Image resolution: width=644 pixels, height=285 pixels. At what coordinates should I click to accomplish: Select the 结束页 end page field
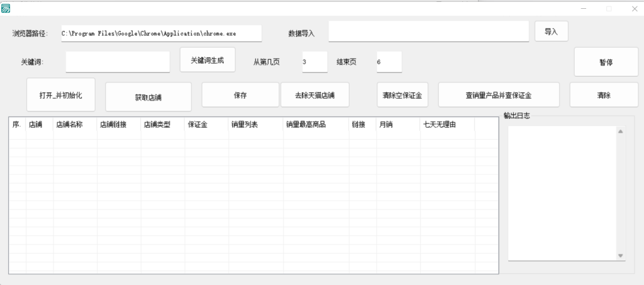point(389,62)
